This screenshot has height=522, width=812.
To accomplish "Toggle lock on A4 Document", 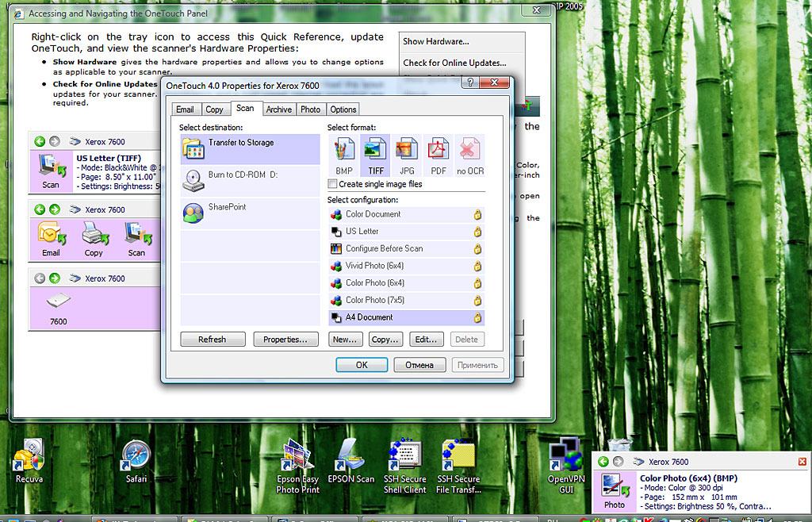I will point(477,317).
